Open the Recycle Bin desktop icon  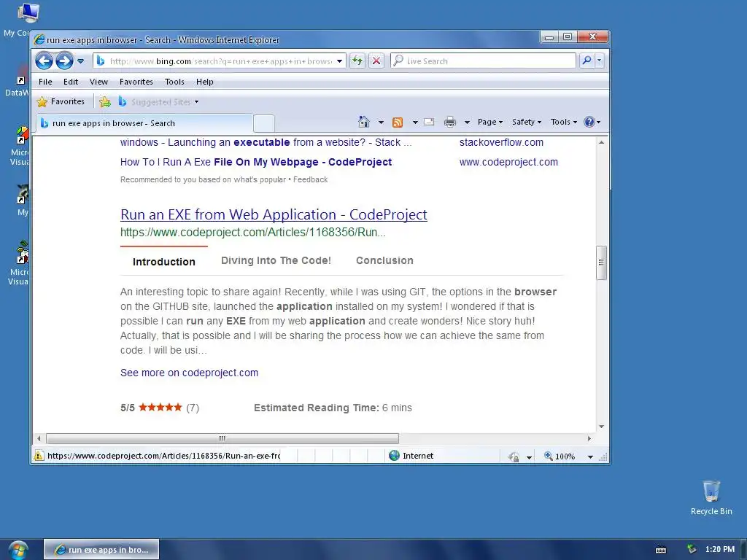pos(711,497)
